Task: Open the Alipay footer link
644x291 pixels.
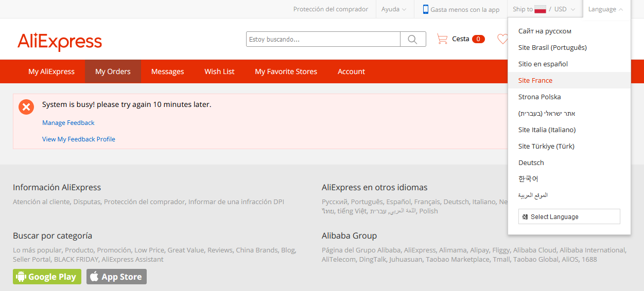Action: pyautogui.click(x=479, y=250)
